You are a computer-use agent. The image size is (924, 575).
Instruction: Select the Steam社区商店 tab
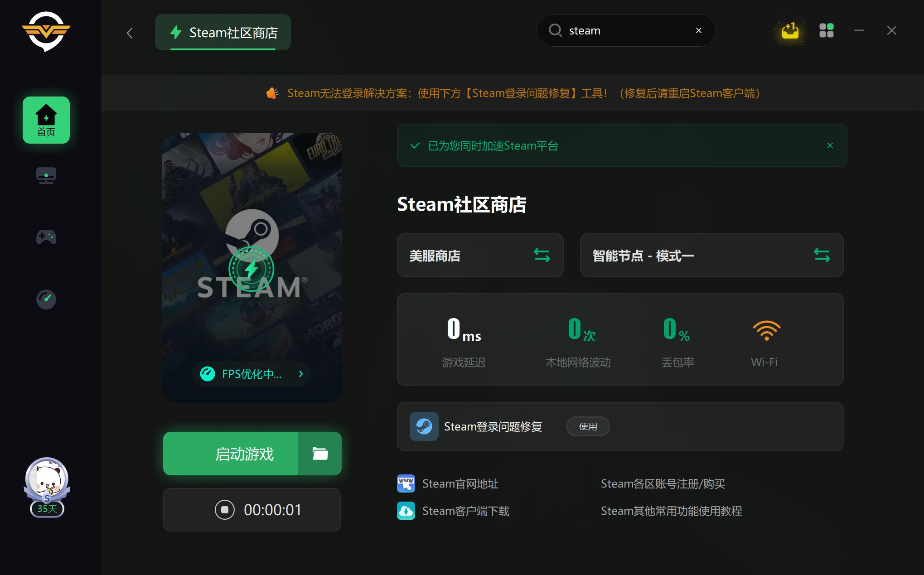coord(223,33)
